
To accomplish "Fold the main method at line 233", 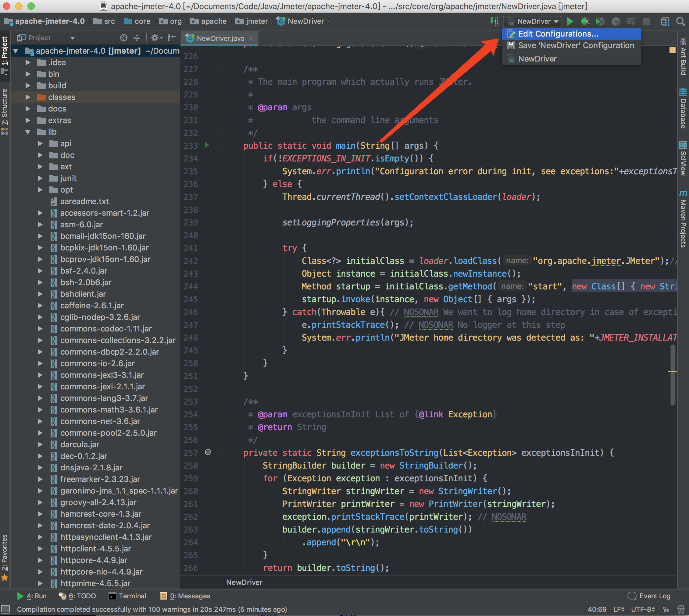I will pyautogui.click(x=220, y=146).
